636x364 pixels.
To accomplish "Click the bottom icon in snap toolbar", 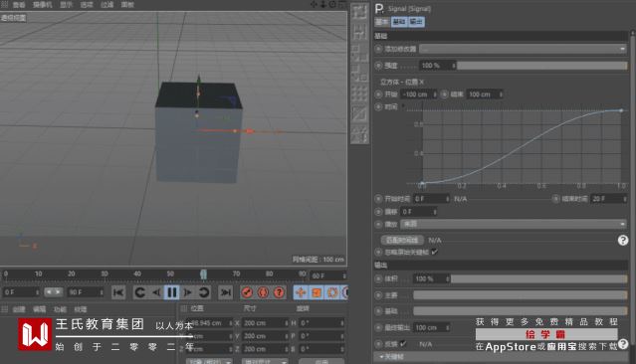I will (359, 134).
